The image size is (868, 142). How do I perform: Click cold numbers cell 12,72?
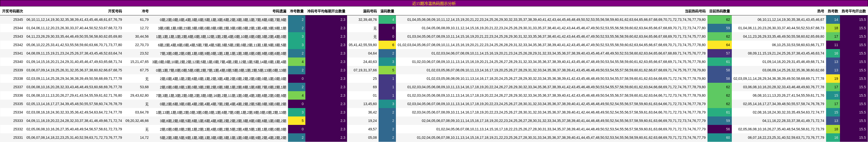[x=144, y=28]
